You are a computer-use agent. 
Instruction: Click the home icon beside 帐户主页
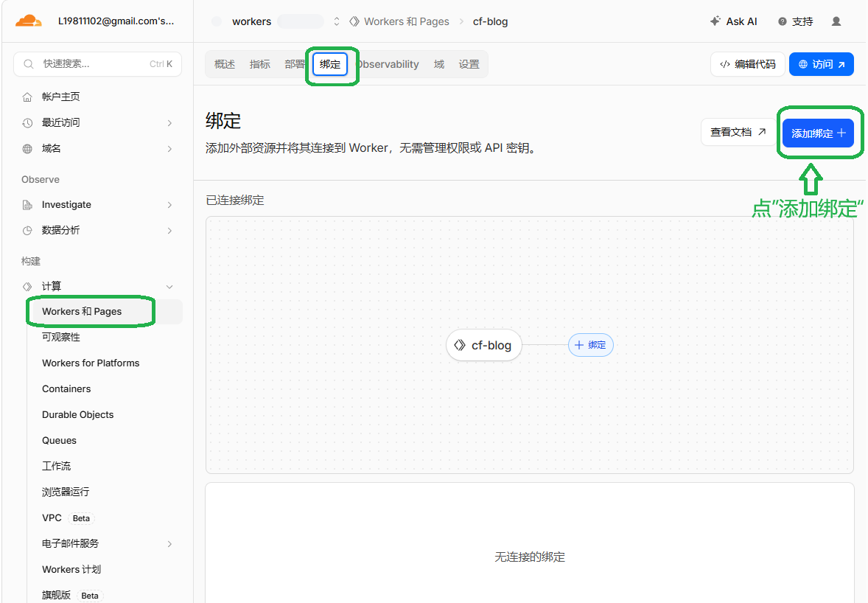point(27,97)
